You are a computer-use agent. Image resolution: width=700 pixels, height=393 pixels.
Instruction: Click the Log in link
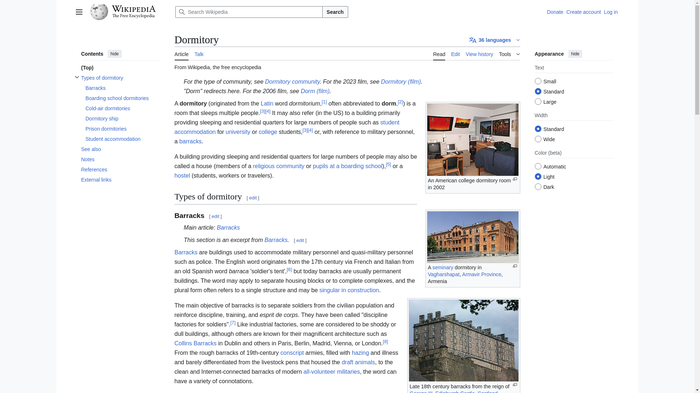pyautogui.click(x=611, y=12)
